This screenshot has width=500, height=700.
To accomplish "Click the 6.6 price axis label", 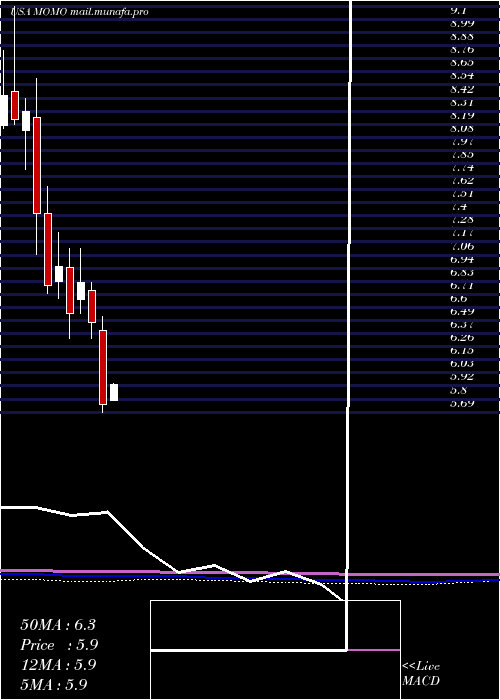I will pyautogui.click(x=458, y=298).
